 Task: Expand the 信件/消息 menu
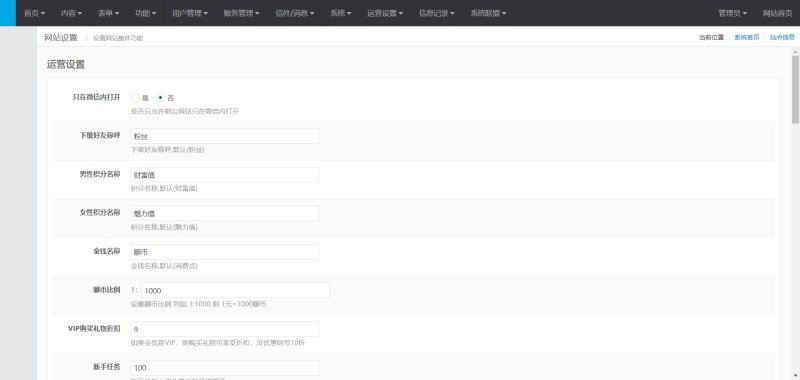pyautogui.click(x=295, y=13)
